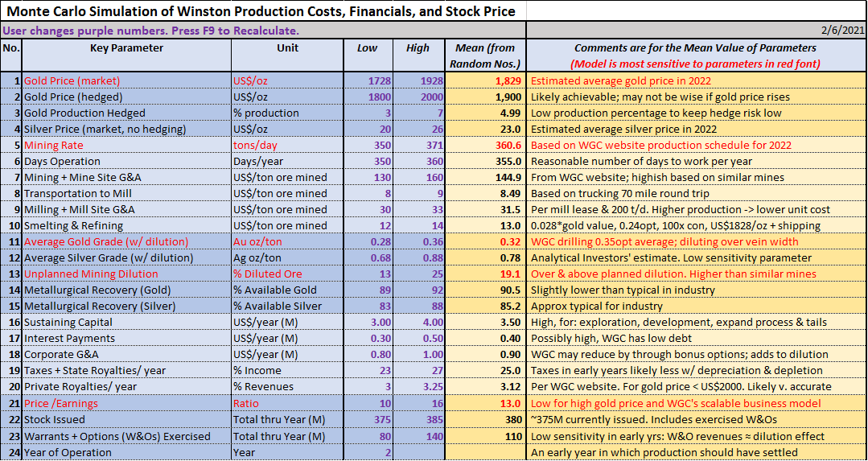Click the 'Low' column header
Screen dimensions: 868x461
[x=368, y=56]
